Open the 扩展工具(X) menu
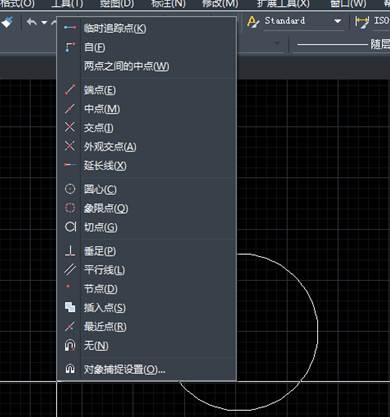Image resolution: width=390 pixels, height=417 pixels. (x=283, y=4)
